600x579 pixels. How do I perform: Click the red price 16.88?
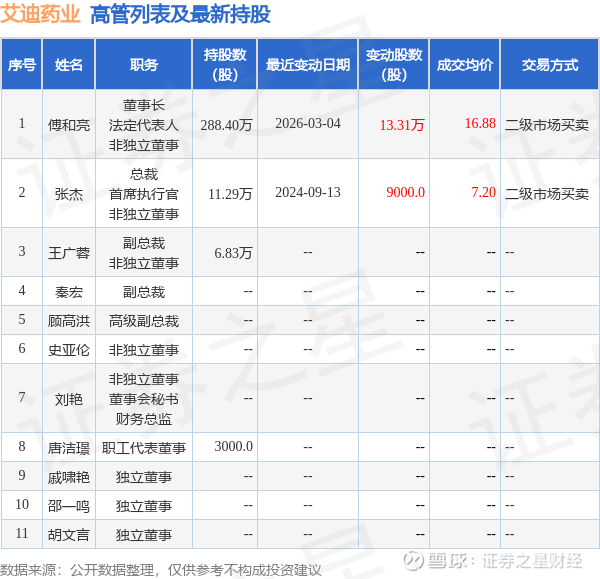pyautogui.click(x=480, y=123)
